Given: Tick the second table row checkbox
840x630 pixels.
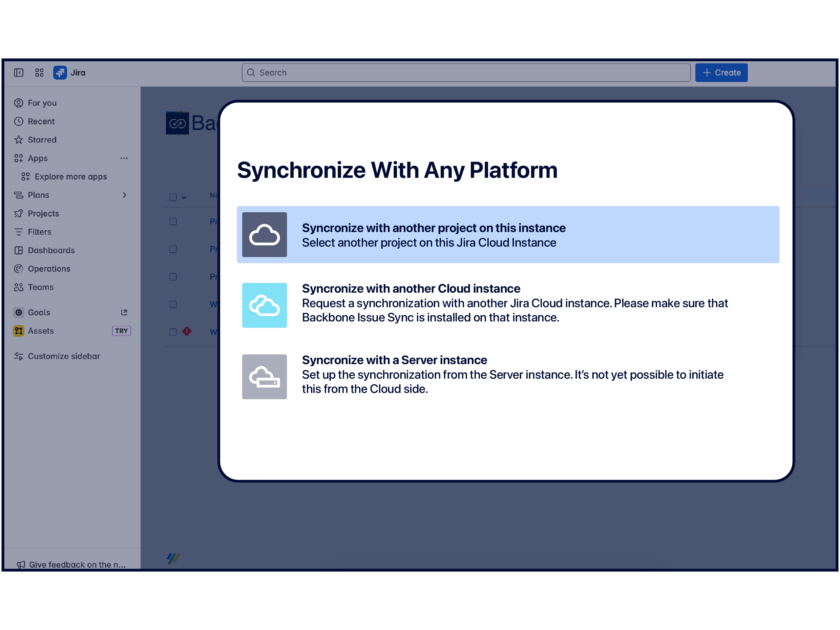Looking at the screenshot, I should pyautogui.click(x=173, y=249).
